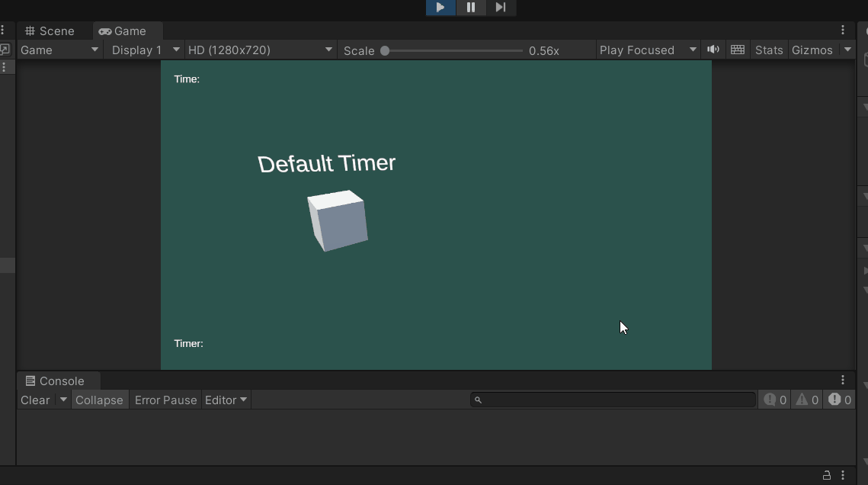Image resolution: width=868 pixels, height=485 pixels.
Task: Click the Default Timer text
Action: click(x=327, y=164)
